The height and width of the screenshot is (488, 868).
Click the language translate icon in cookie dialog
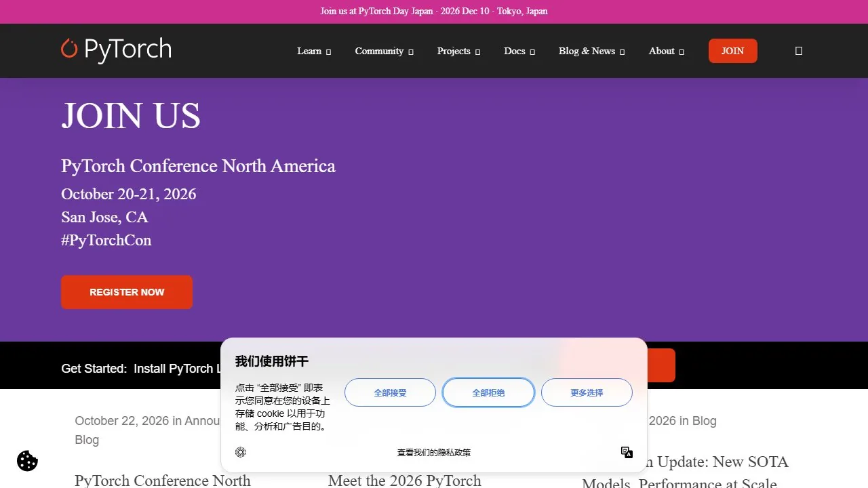point(627,452)
